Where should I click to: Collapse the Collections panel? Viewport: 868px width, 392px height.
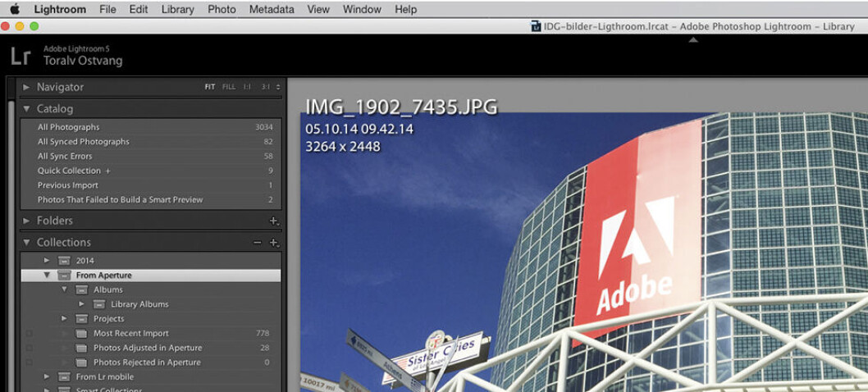pyautogui.click(x=26, y=243)
